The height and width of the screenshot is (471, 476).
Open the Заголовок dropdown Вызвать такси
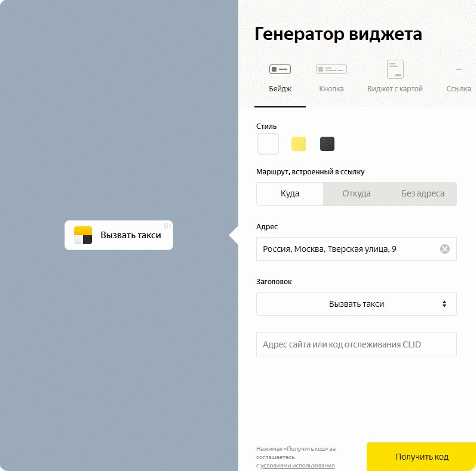click(x=357, y=304)
